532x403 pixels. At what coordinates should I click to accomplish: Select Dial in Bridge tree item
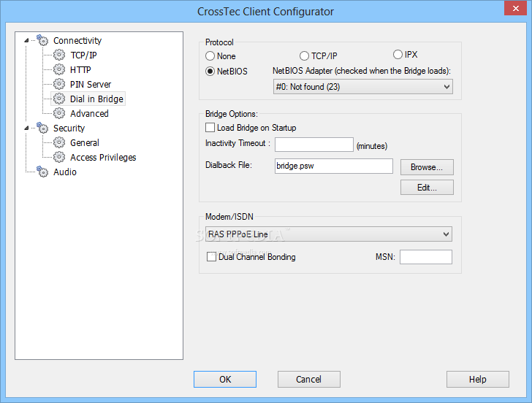point(96,99)
